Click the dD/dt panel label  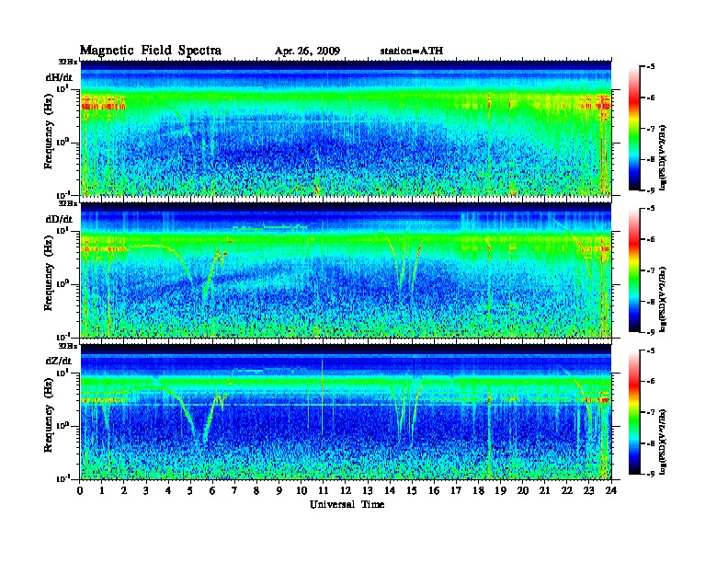click(59, 219)
